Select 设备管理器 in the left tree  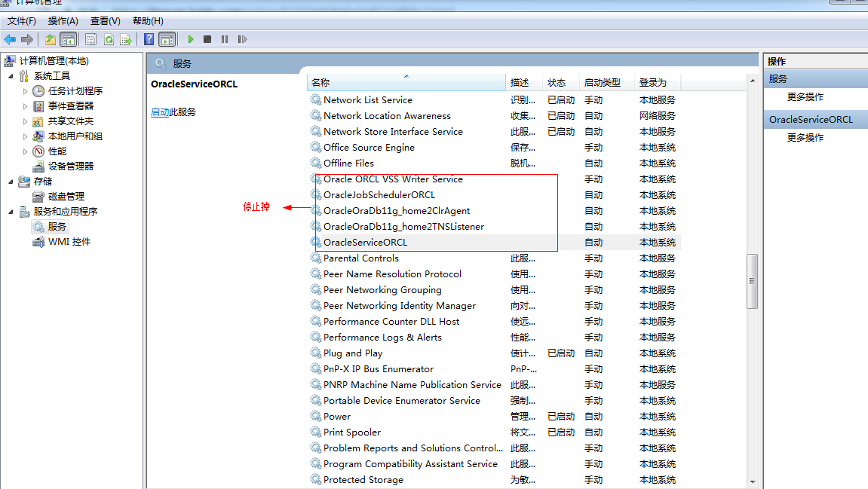pyautogui.click(x=71, y=167)
